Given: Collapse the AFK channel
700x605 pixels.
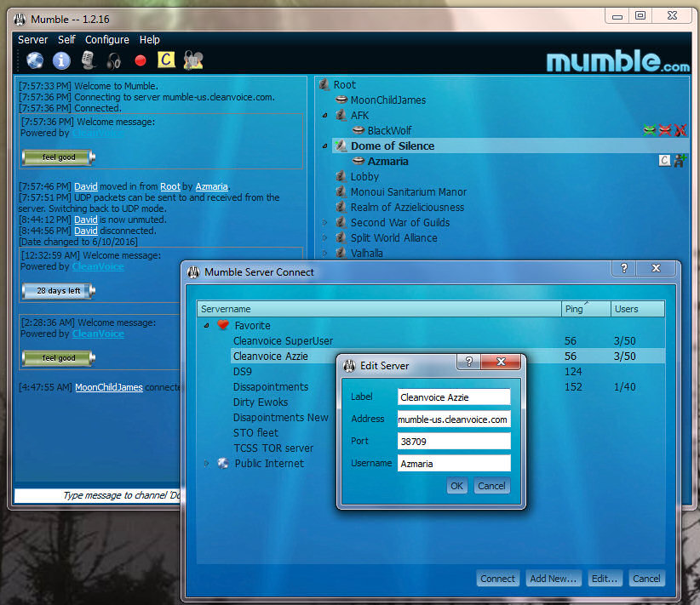Looking at the screenshot, I should point(324,116).
